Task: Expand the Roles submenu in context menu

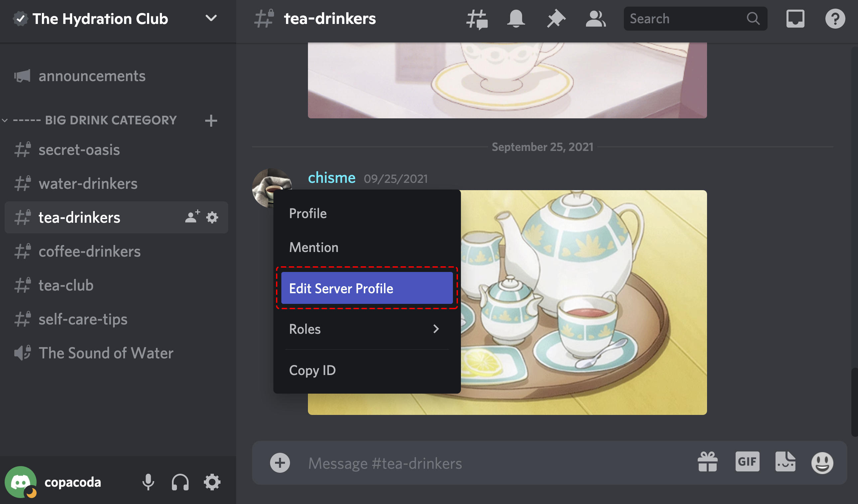Action: coord(366,329)
